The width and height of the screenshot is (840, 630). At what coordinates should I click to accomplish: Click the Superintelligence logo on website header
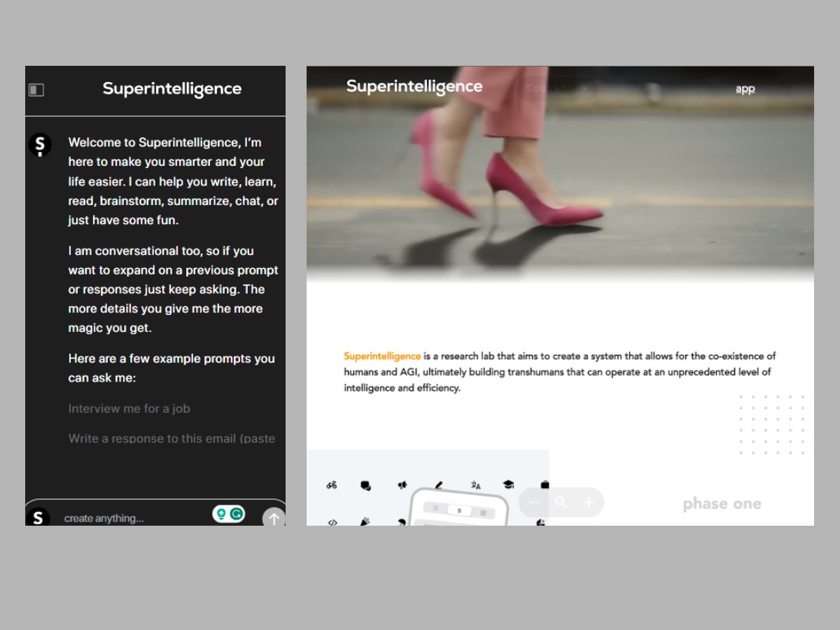(414, 86)
